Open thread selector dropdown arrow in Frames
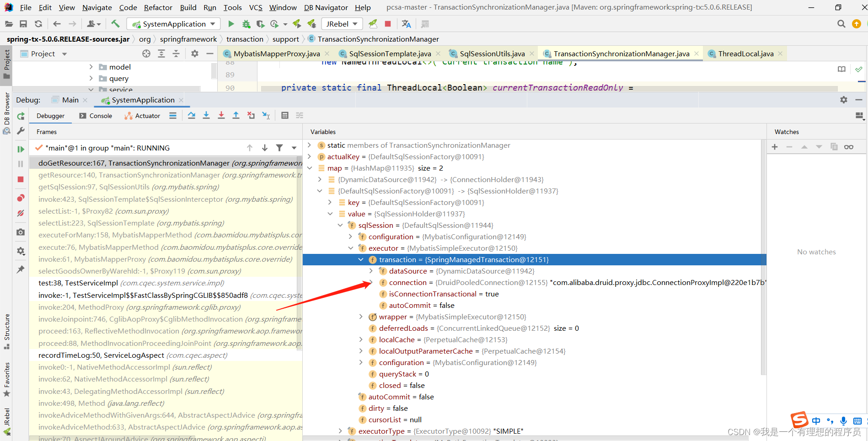Image resolution: width=868 pixels, height=441 pixels. pos(294,148)
